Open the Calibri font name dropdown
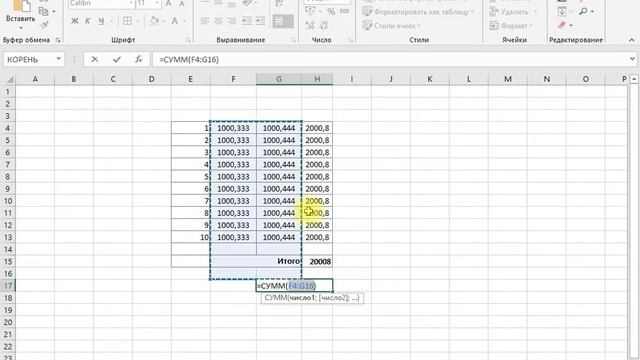The image size is (640, 360). [x=131, y=3]
